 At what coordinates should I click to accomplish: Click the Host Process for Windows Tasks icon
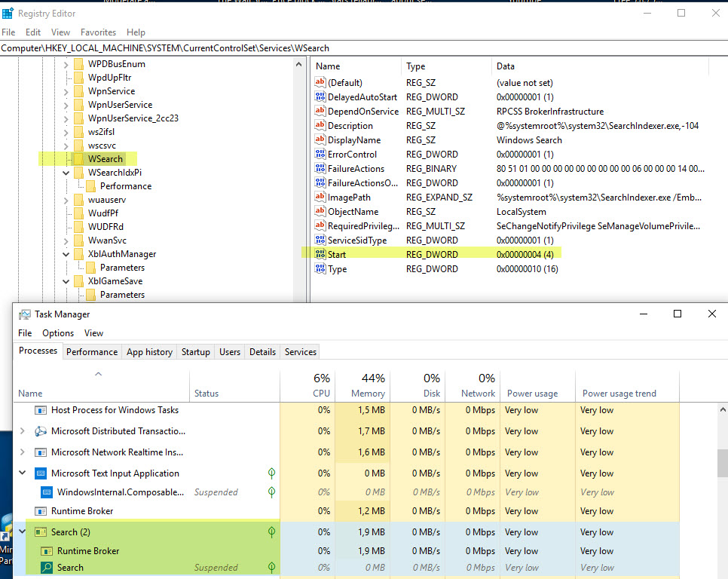pos(41,410)
